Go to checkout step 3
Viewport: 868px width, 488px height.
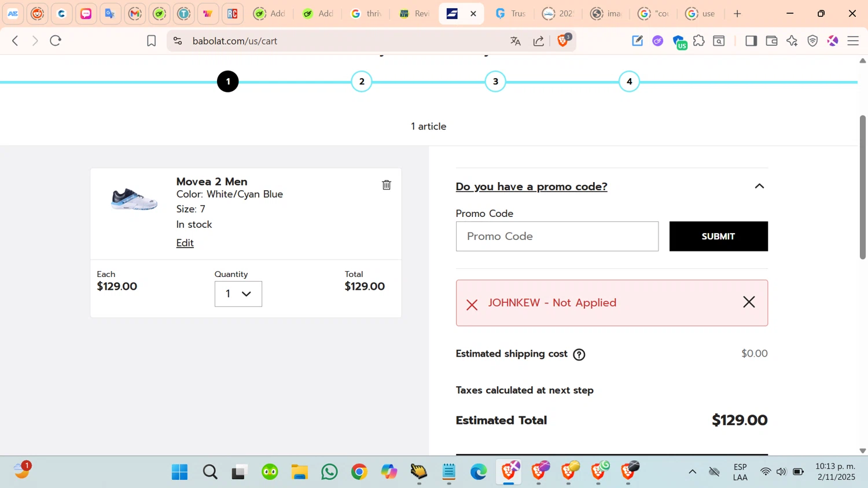[495, 82]
